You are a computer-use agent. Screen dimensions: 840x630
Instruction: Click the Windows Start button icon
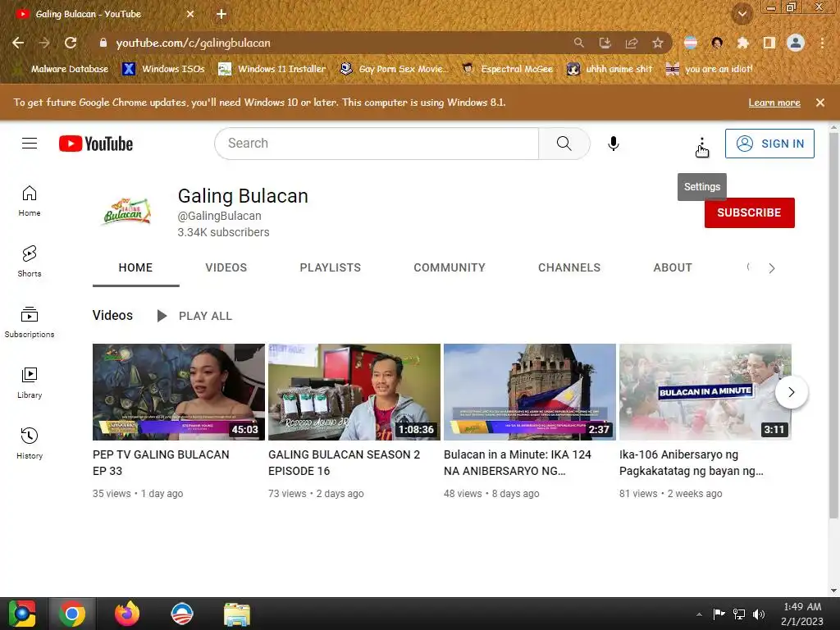(x=22, y=614)
